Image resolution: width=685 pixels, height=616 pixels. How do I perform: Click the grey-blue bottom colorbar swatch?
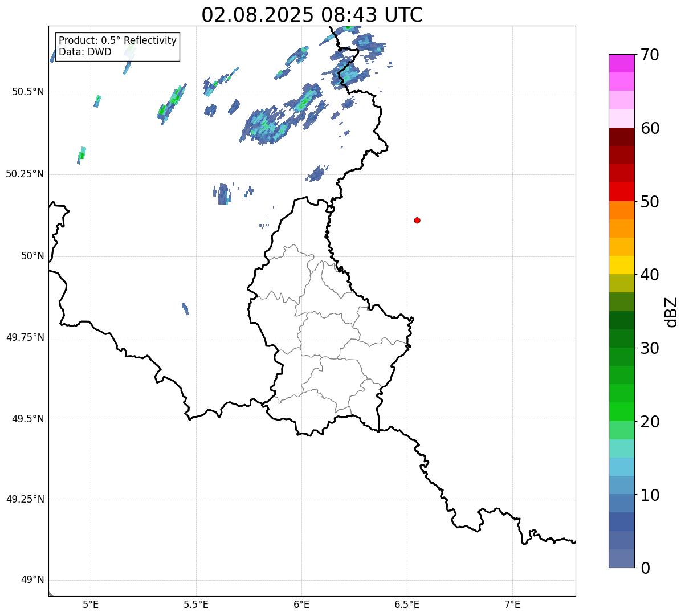coord(621,558)
